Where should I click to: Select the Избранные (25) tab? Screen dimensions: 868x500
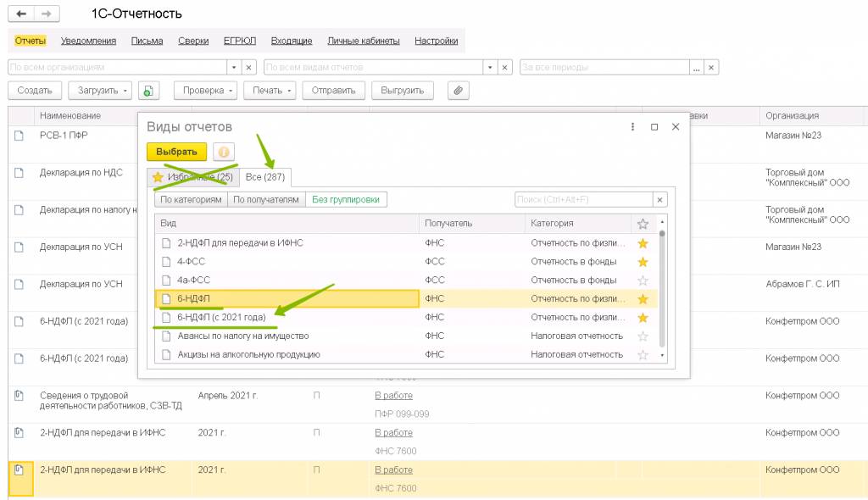point(193,177)
